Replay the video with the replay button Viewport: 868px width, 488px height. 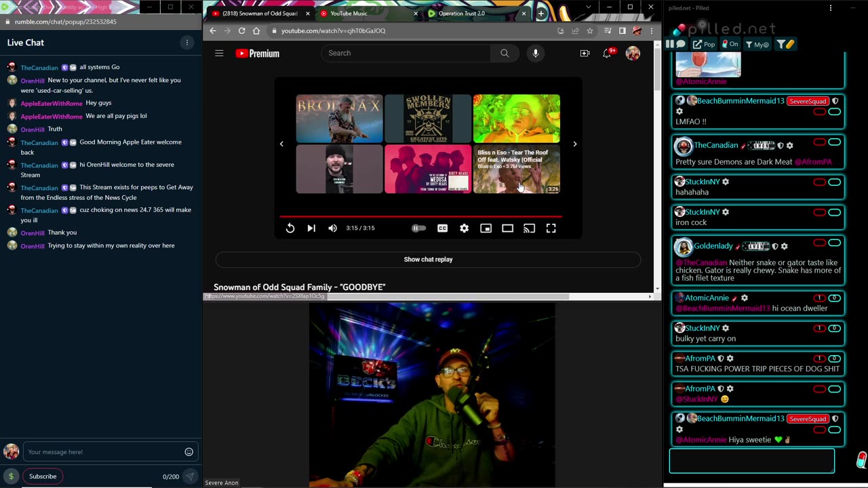290,228
